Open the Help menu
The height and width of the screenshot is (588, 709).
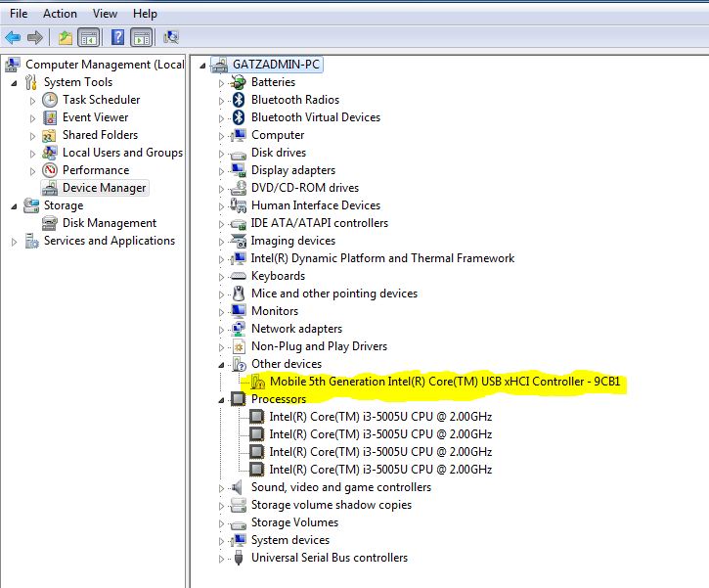coord(145,14)
